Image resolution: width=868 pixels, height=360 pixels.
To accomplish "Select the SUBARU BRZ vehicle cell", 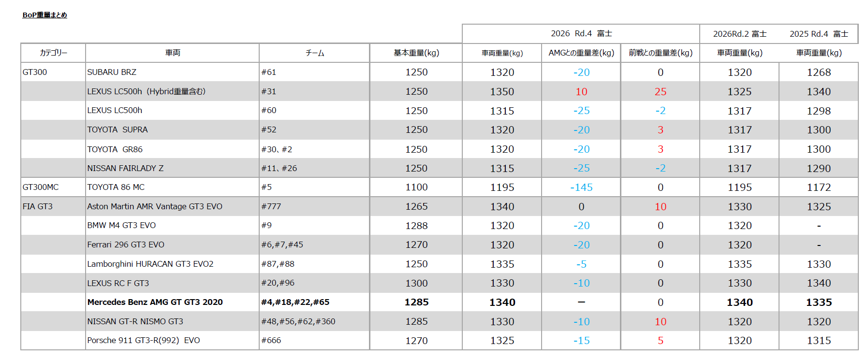I will point(172,72).
